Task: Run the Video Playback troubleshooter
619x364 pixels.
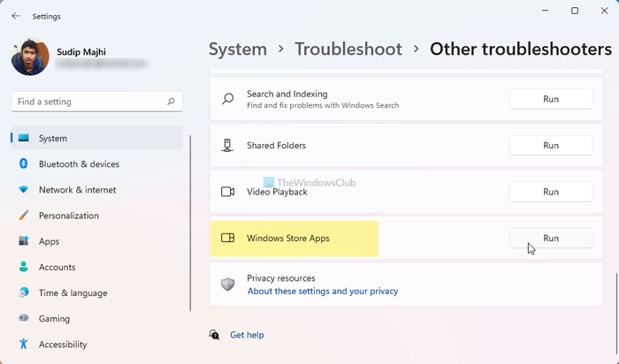Action: point(550,192)
